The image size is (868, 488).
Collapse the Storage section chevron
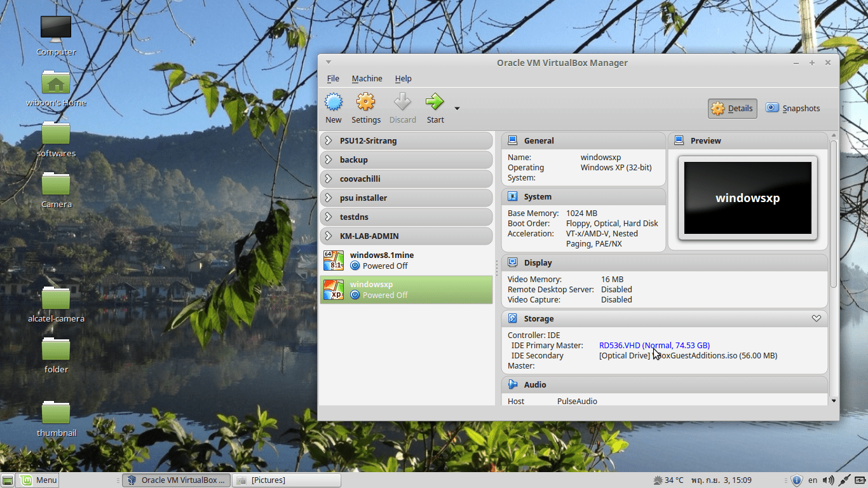817,318
